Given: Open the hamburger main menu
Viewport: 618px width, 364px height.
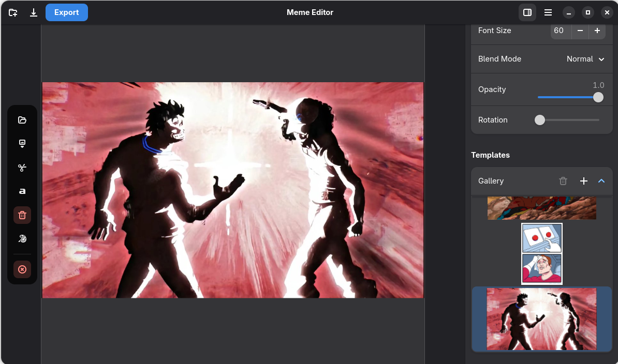Looking at the screenshot, I should [x=548, y=12].
